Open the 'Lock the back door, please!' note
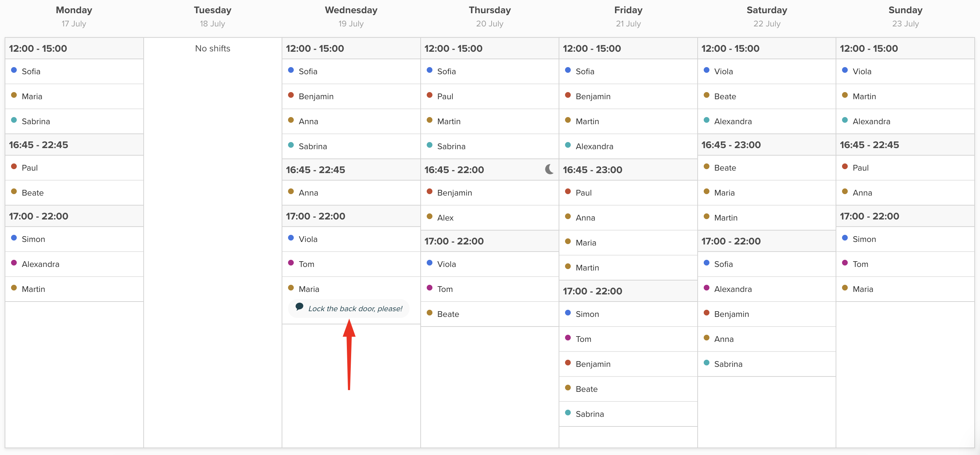The width and height of the screenshot is (980, 455). click(x=355, y=309)
